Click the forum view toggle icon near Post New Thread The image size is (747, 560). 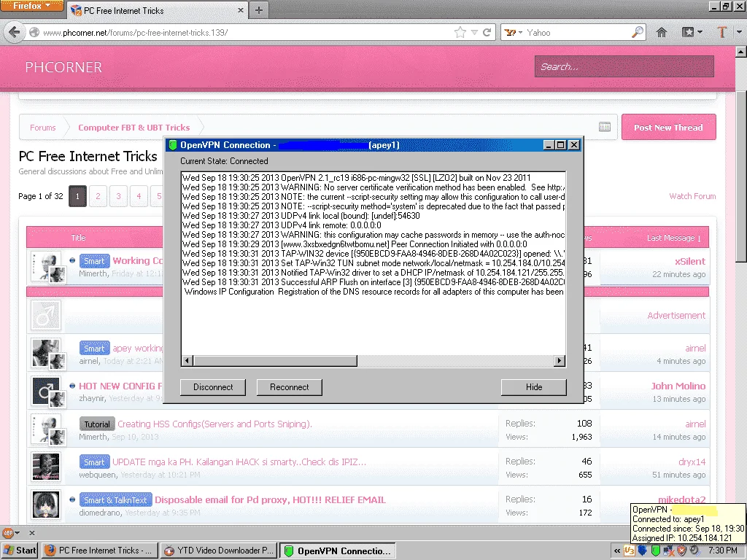tap(605, 127)
